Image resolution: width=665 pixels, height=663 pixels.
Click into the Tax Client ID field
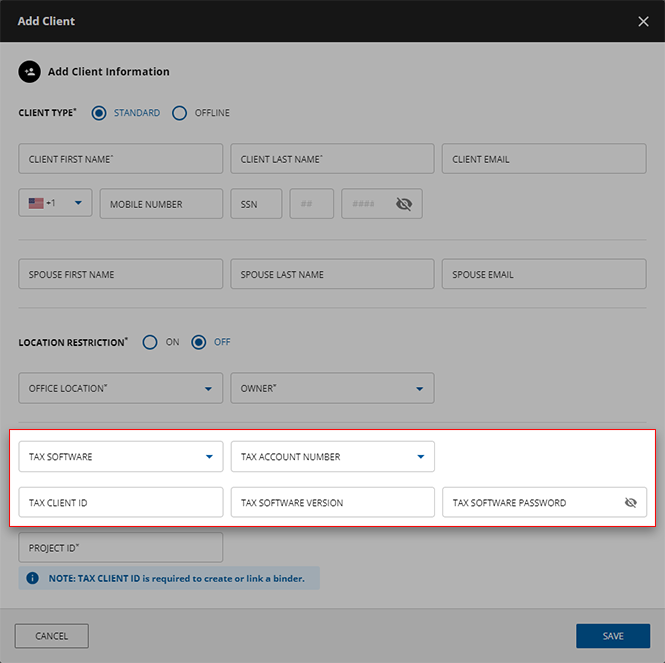(x=120, y=503)
